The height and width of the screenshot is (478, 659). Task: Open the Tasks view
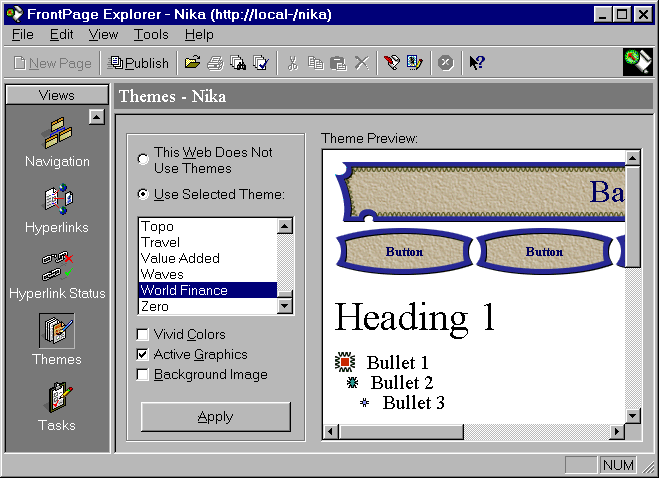[57, 406]
